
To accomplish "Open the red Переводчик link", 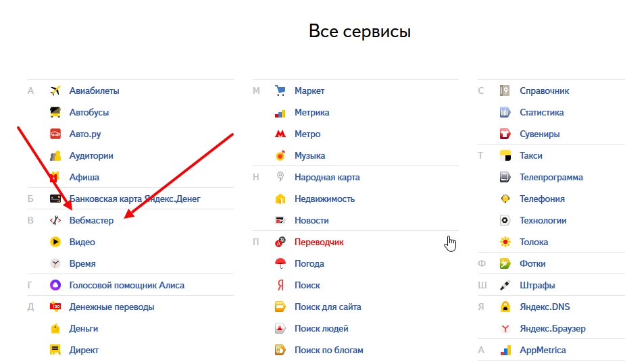I will pos(319,242).
